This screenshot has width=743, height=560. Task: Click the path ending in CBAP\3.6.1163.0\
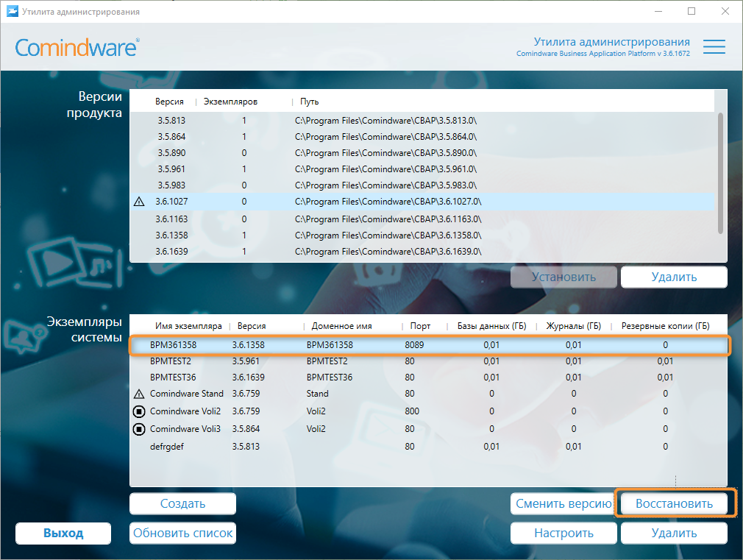pyautogui.click(x=388, y=219)
